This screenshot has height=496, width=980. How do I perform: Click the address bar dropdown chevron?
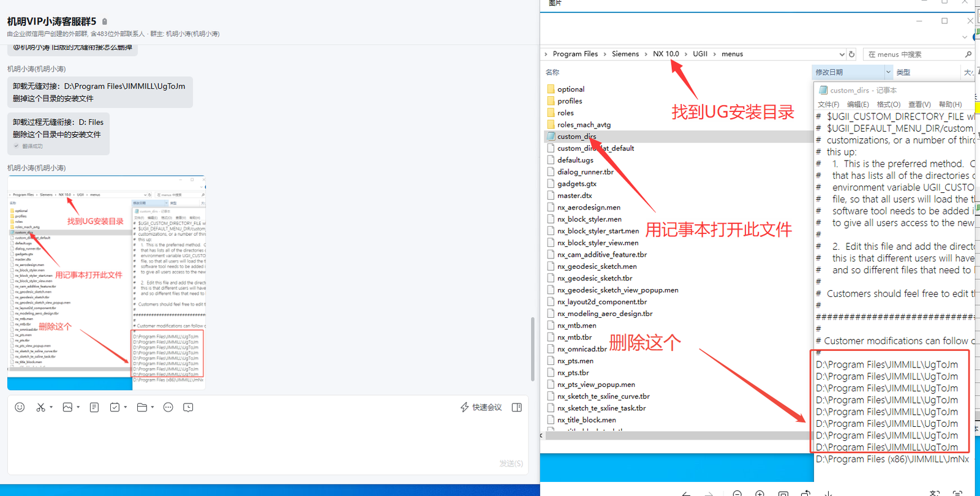(x=842, y=54)
